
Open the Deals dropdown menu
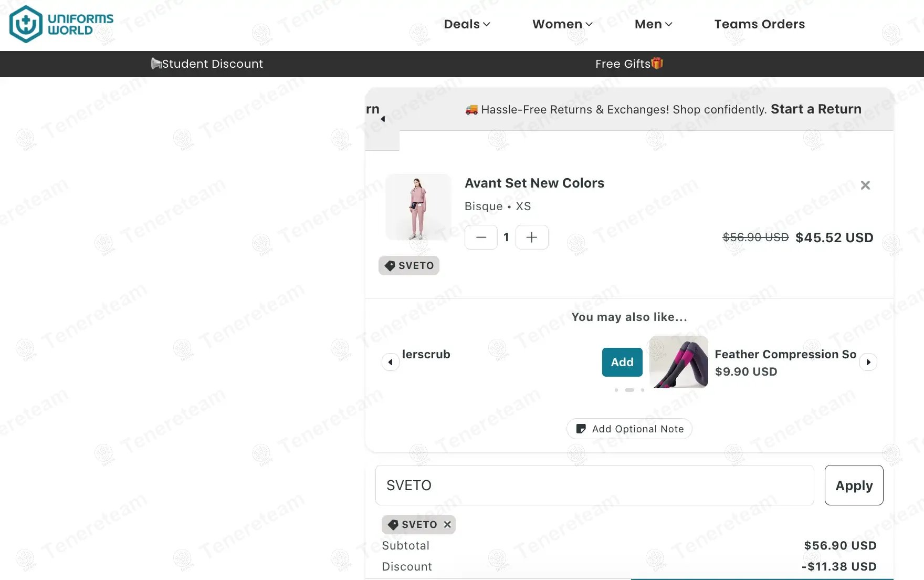coord(467,24)
